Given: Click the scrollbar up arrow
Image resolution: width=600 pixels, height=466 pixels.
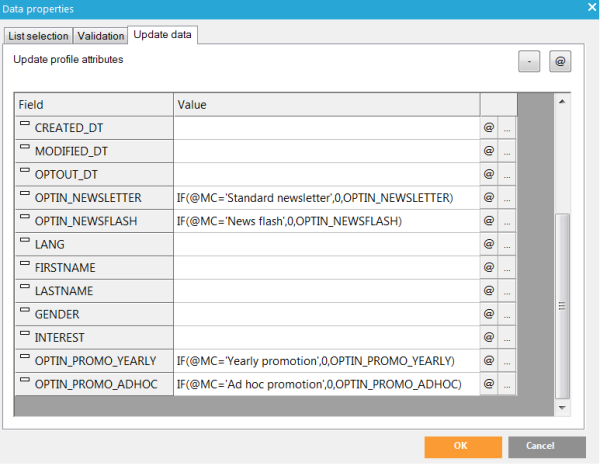Looking at the screenshot, I should click(x=561, y=101).
